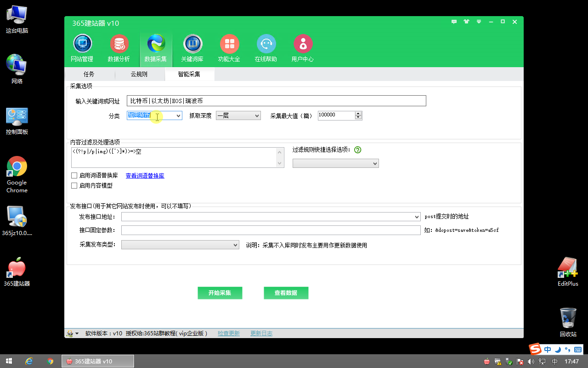Open the 更新日志 link
Image resolution: width=588 pixels, height=368 pixels.
[261, 333]
